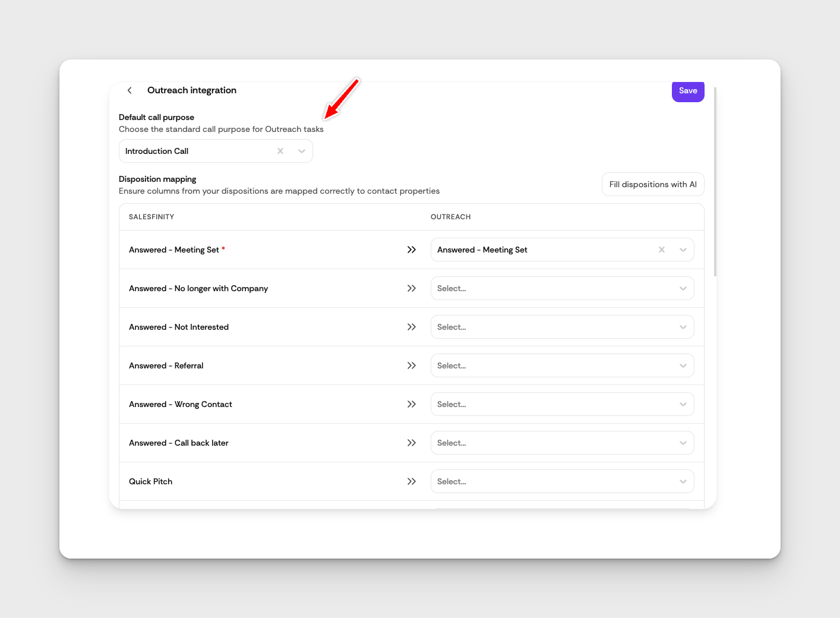
Task: Click Fill dispositions with AI
Action: tap(653, 184)
